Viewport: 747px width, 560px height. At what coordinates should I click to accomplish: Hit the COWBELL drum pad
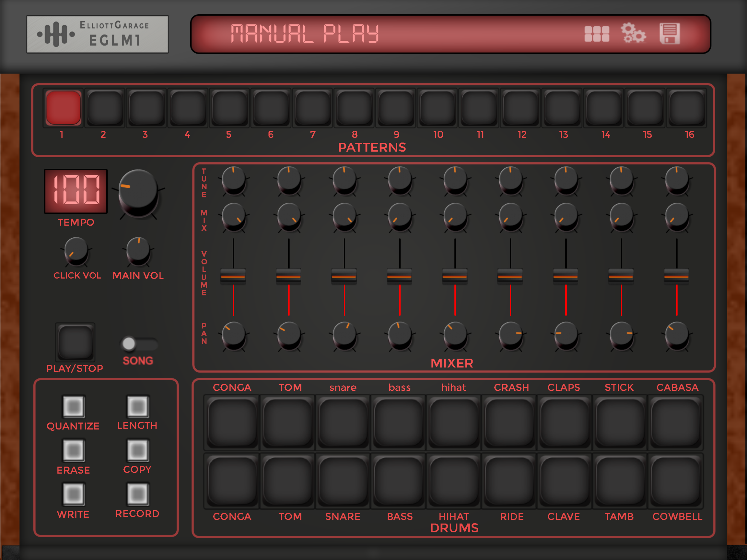676,481
